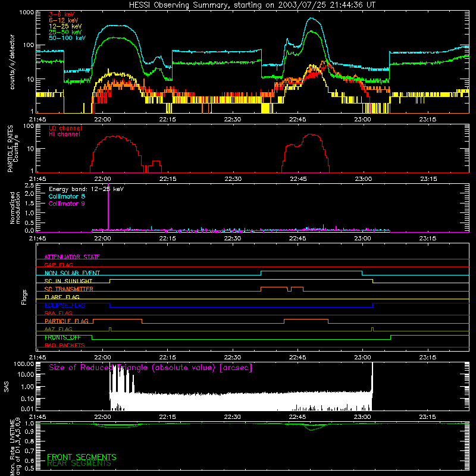The image size is (476, 476).
Task: Select the Collimator 8 legend entry
Action: pyautogui.click(x=67, y=196)
